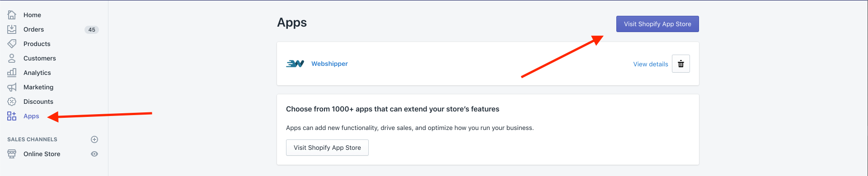Click the Discounts percent badge icon
Image resolution: width=868 pixels, height=176 pixels.
12,102
